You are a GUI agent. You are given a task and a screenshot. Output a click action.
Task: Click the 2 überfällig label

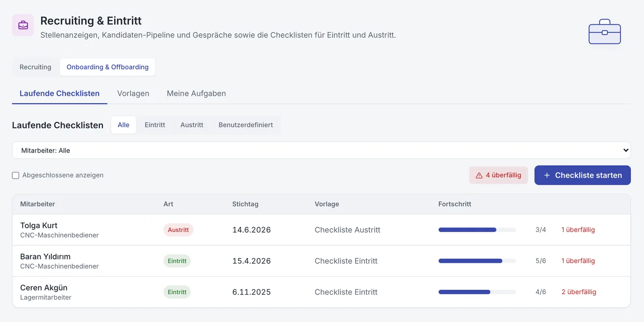tap(579, 292)
